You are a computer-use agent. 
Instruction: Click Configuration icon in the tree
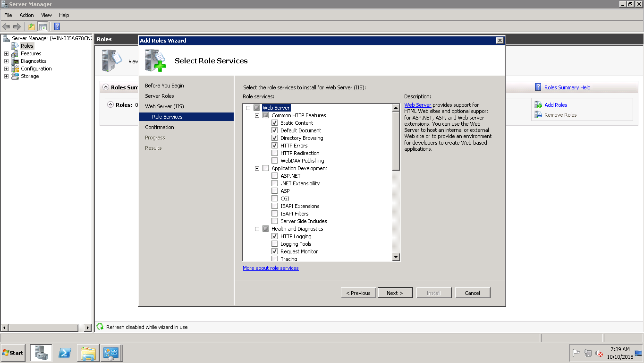(15, 69)
